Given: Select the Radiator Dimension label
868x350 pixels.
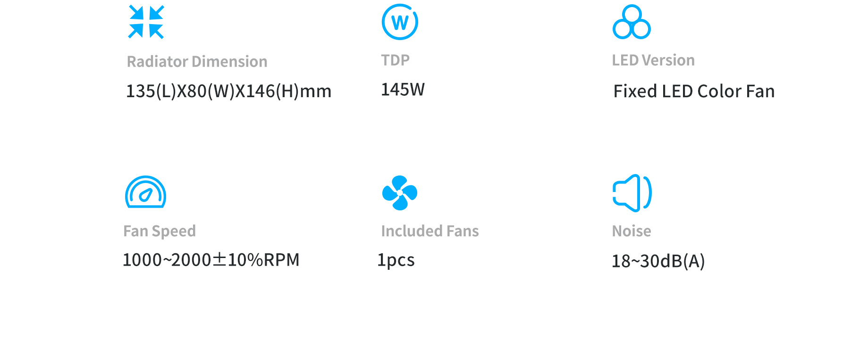Looking at the screenshot, I should (197, 62).
